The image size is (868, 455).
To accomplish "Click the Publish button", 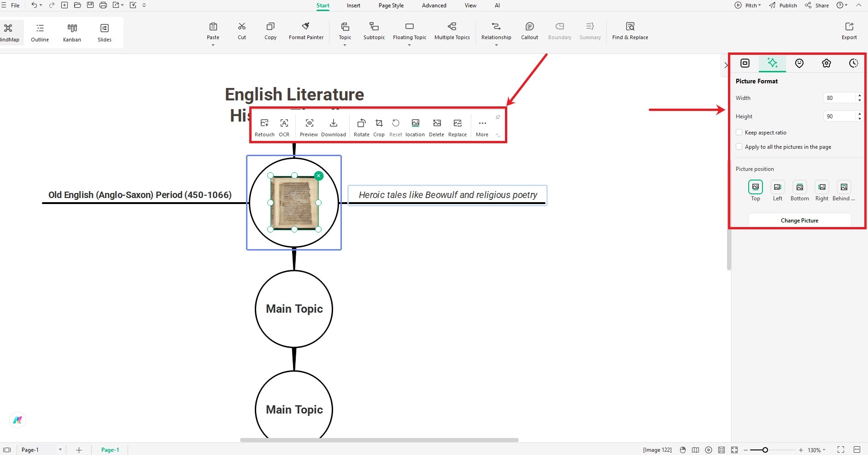I will (x=783, y=6).
